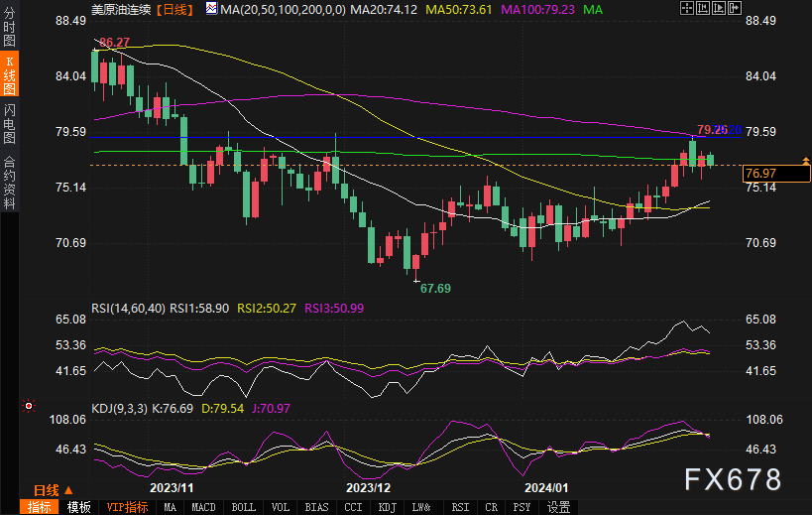Apply the MACD indicator
Screen dimensions: 812x515
point(203,507)
